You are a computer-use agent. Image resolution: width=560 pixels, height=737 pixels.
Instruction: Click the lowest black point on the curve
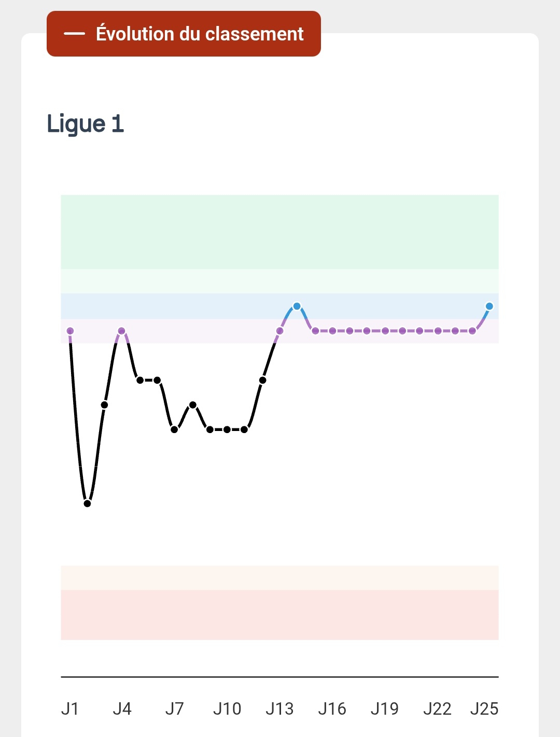tap(88, 503)
